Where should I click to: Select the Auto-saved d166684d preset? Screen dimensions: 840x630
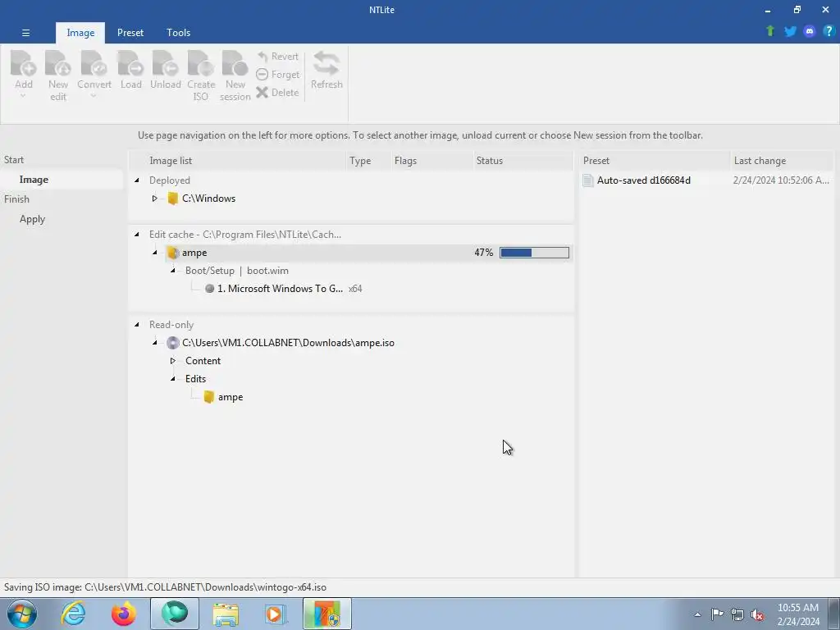tap(643, 180)
